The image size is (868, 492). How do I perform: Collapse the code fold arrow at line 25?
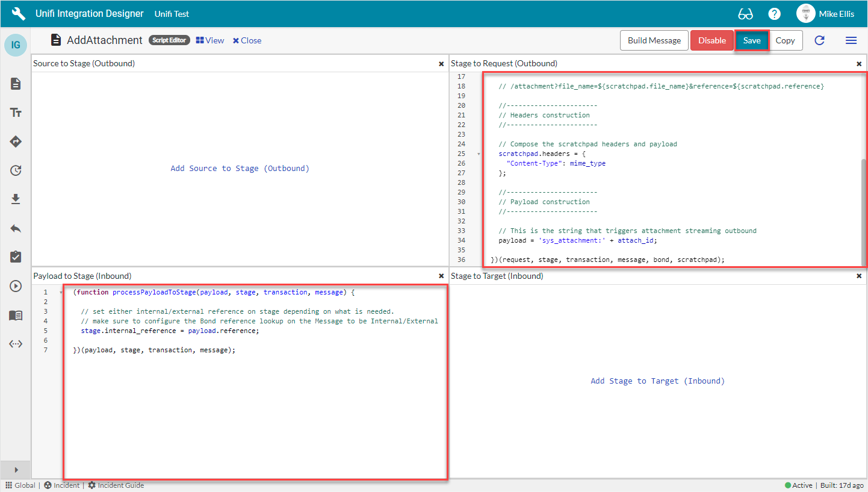[x=479, y=154]
